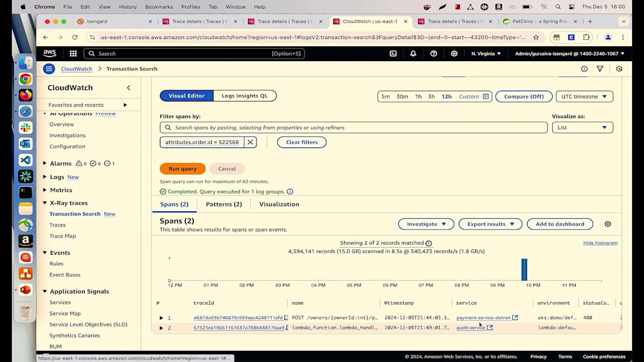Click Clear filters
Screen dimensions: 644x362
[302, 142]
